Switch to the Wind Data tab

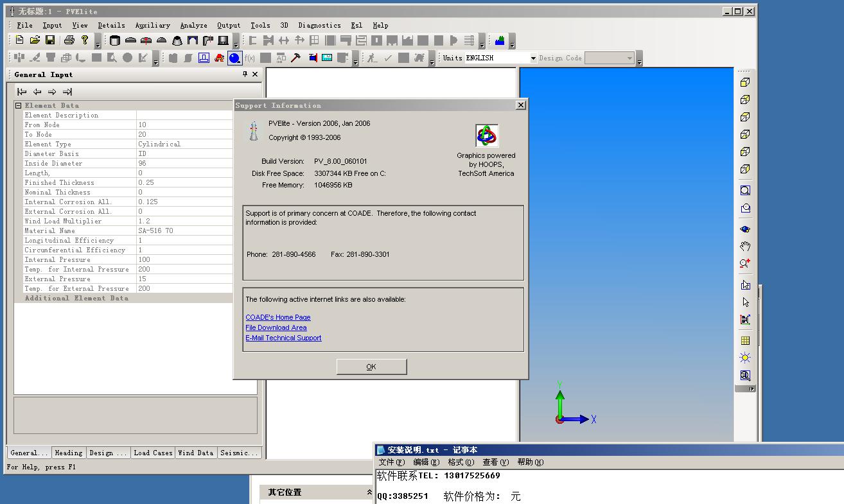click(x=195, y=453)
